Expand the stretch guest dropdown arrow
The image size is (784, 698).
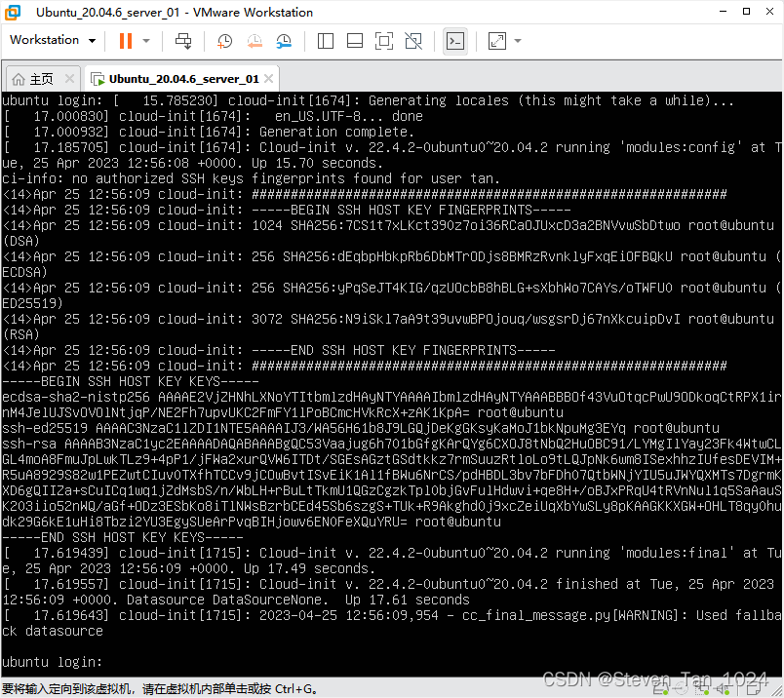point(518,41)
